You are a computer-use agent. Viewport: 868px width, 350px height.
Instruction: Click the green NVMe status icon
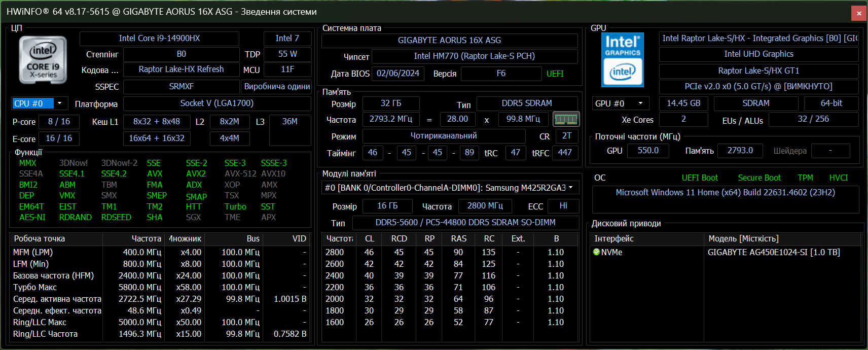597,252
